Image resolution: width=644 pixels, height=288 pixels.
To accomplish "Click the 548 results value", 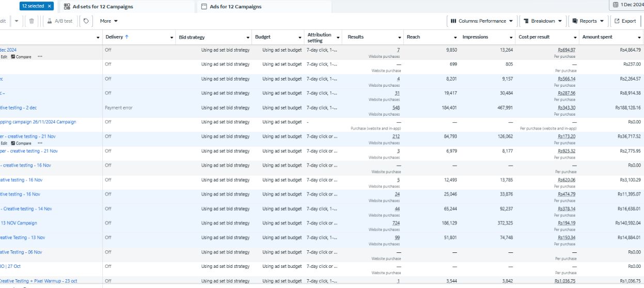I will (x=396, y=108).
